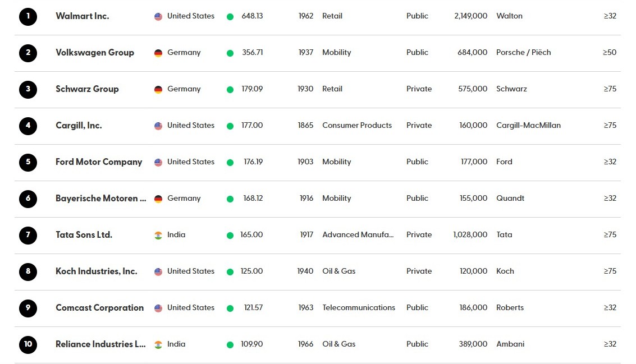Open the Volkswagen Group entry
This screenshot has width=636, height=364.
(95, 53)
